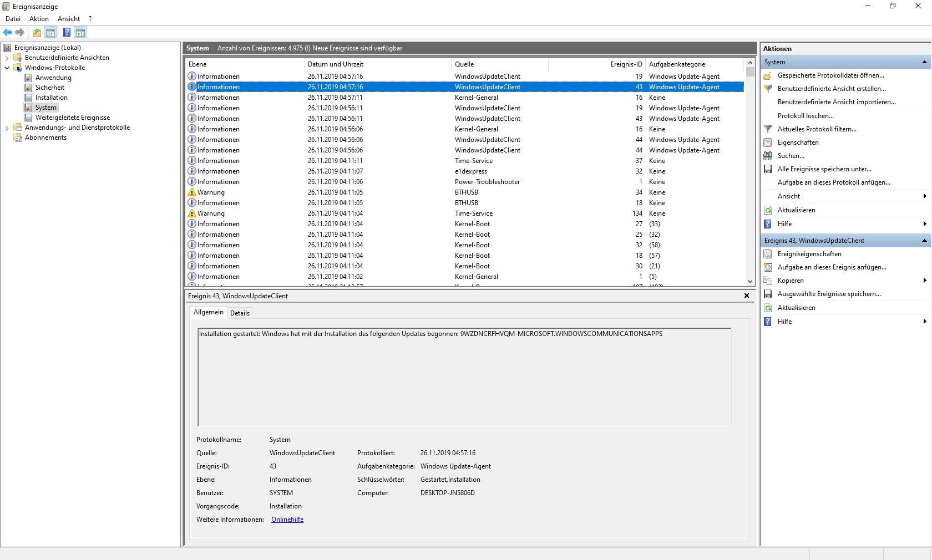This screenshot has width=932, height=560.
Task: Click the funnel icon for Benutzerdefinierte Ansicht erstellen
Action: (768, 89)
